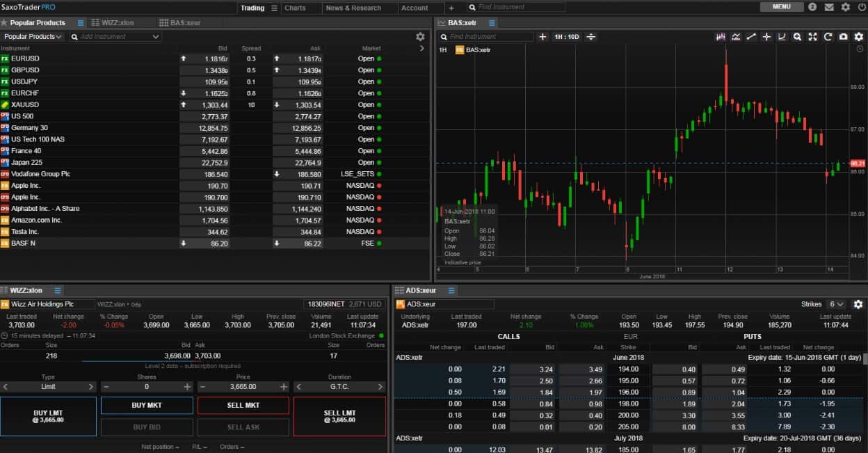Viewport: 868px width, 453px height.
Task: Select the XAUUSD instrument row
Action: 215,105
